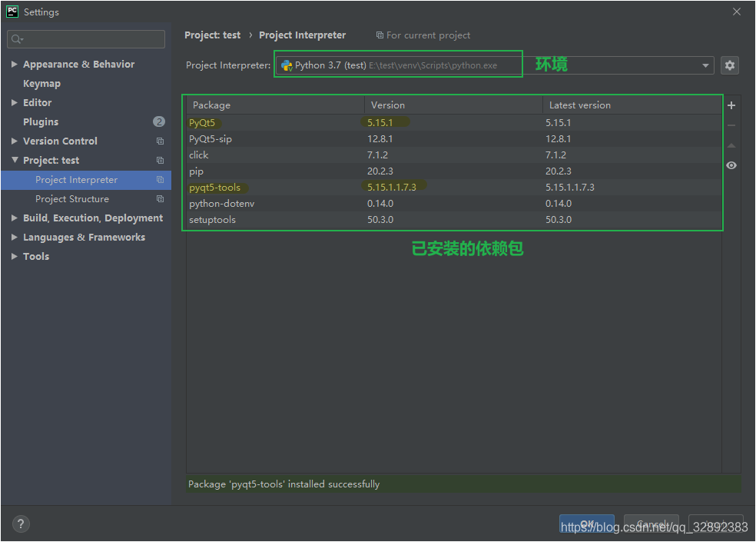The width and height of the screenshot is (756, 542).
Task: Click the minus icon to uninstall package
Action: pos(731,125)
